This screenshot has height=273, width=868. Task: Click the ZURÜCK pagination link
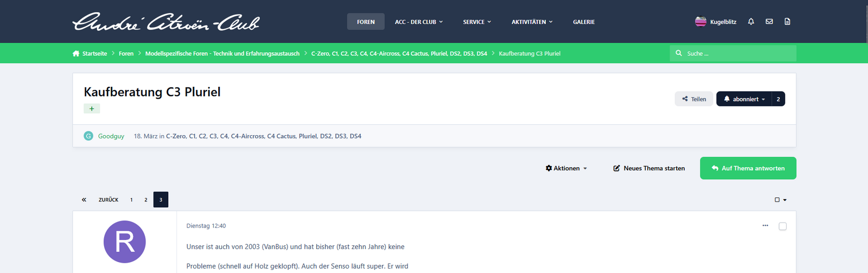[x=108, y=200]
